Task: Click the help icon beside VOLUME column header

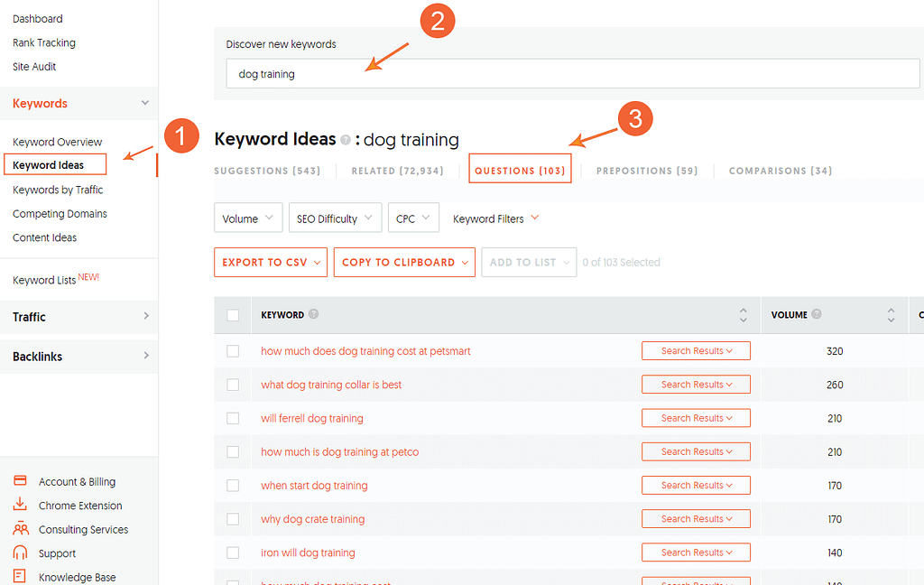Action: coord(816,314)
